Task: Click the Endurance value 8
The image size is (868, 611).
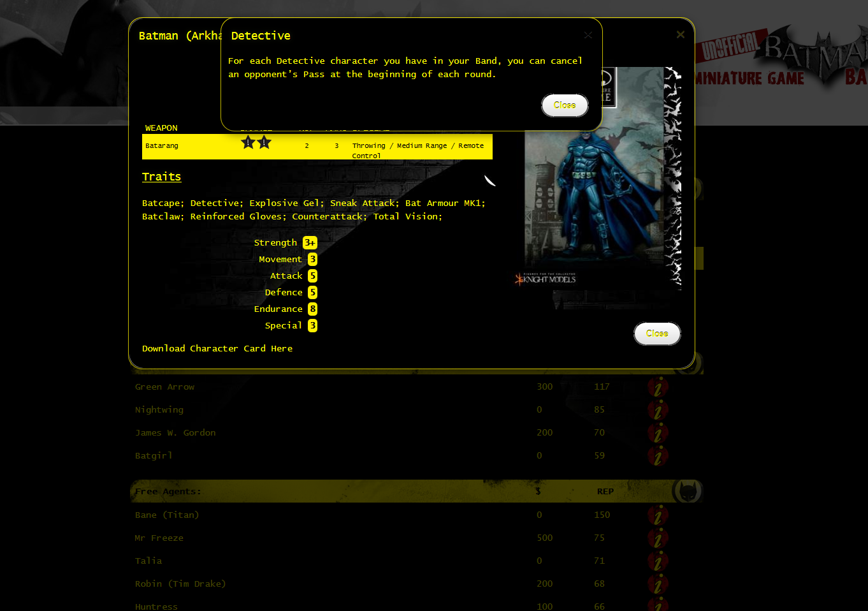Action: tap(312, 309)
